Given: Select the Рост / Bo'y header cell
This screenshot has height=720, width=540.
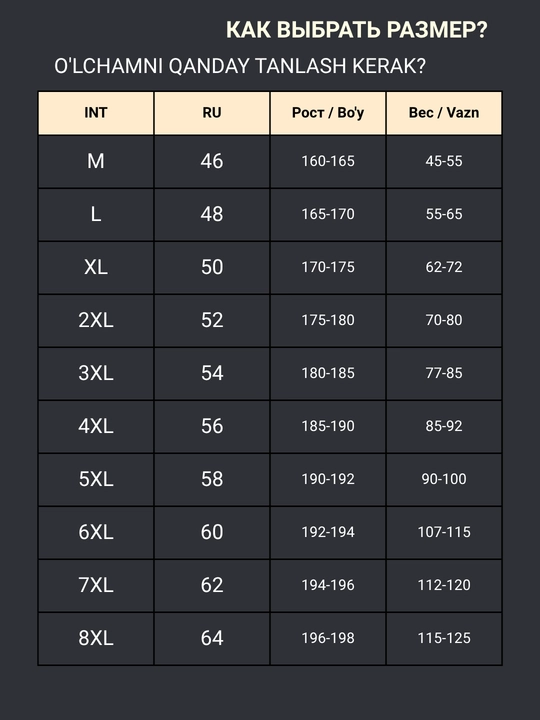Looking at the screenshot, I should tap(328, 113).
